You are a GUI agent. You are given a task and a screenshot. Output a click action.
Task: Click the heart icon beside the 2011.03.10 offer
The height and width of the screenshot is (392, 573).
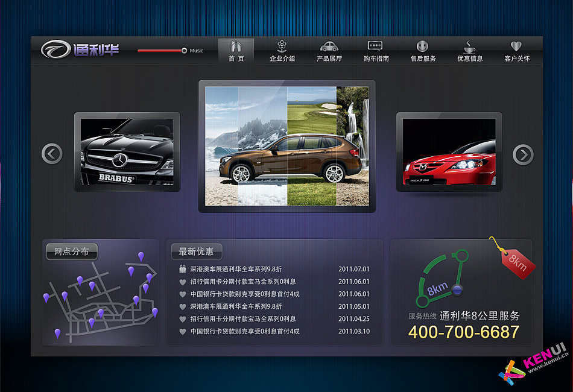tap(183, 332)
